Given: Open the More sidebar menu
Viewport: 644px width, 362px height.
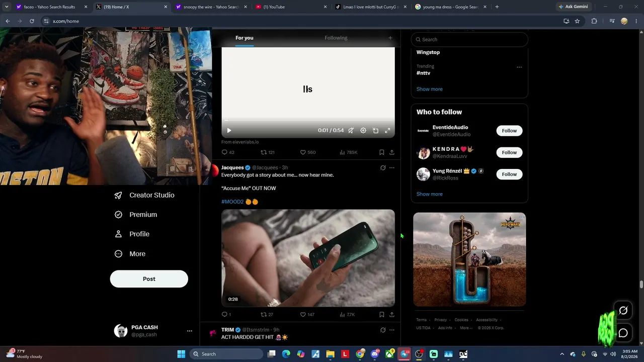Looking at the screenshot, I should [130, 254].
